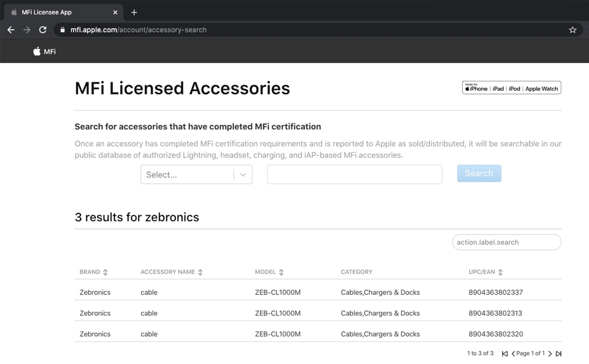589x364 pixels.
Task: Sort table by Brand column arrows
Action: click(105, 272)
